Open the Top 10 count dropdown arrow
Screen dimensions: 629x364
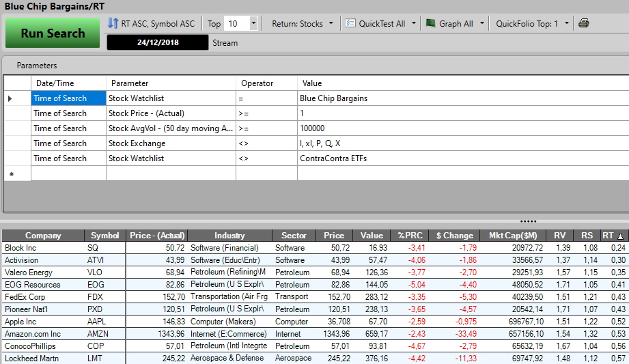point(253,23)
